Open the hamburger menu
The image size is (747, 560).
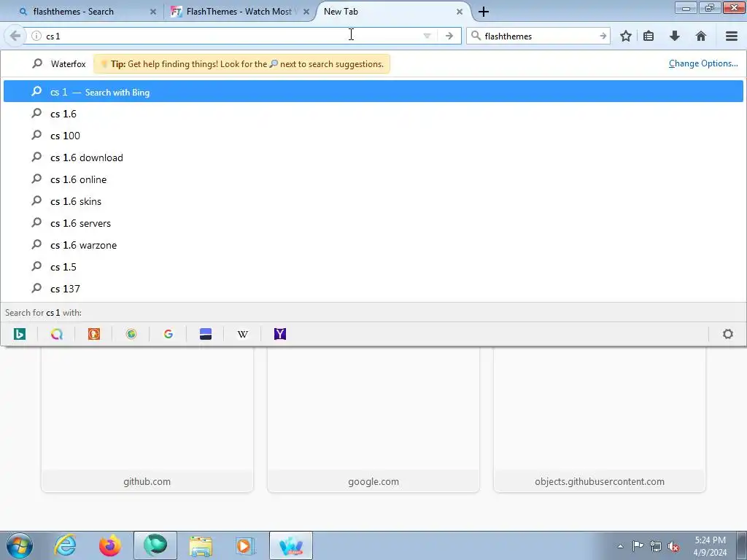[732, 36]
